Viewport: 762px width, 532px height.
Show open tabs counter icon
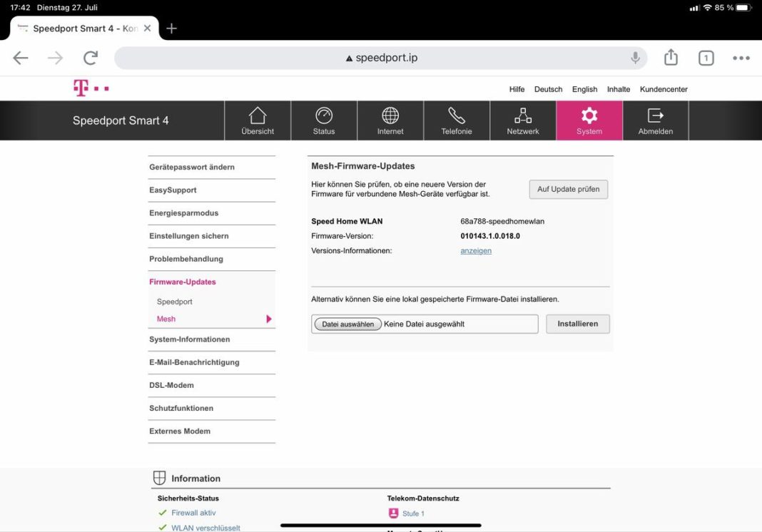706,58
